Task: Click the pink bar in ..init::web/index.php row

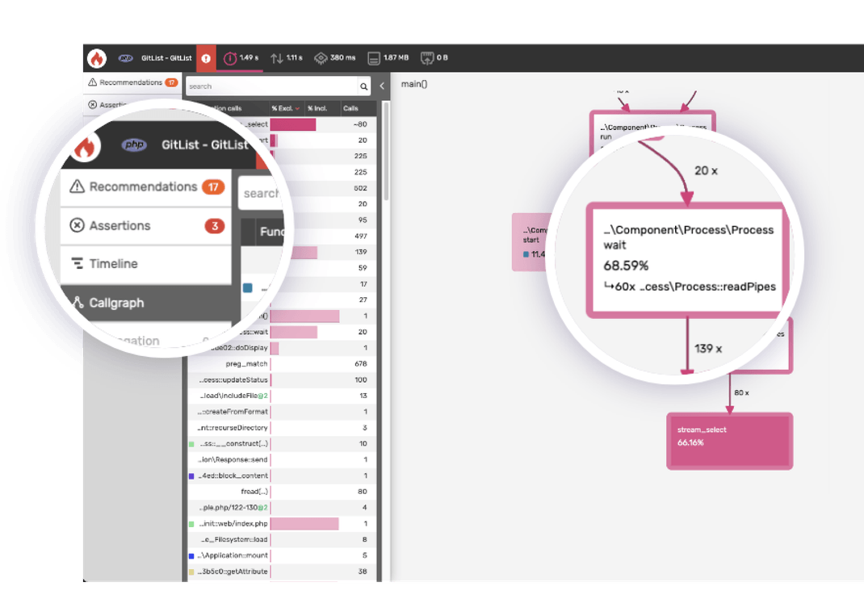Action: click(x=304, y=524)
